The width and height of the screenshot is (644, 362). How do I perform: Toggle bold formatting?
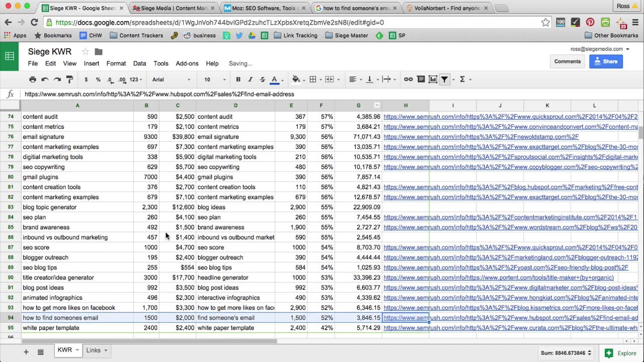[238, 79]
